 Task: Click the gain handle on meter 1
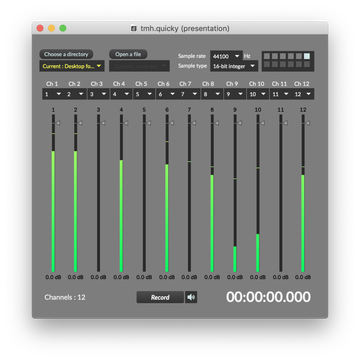[x=58, y=123]
